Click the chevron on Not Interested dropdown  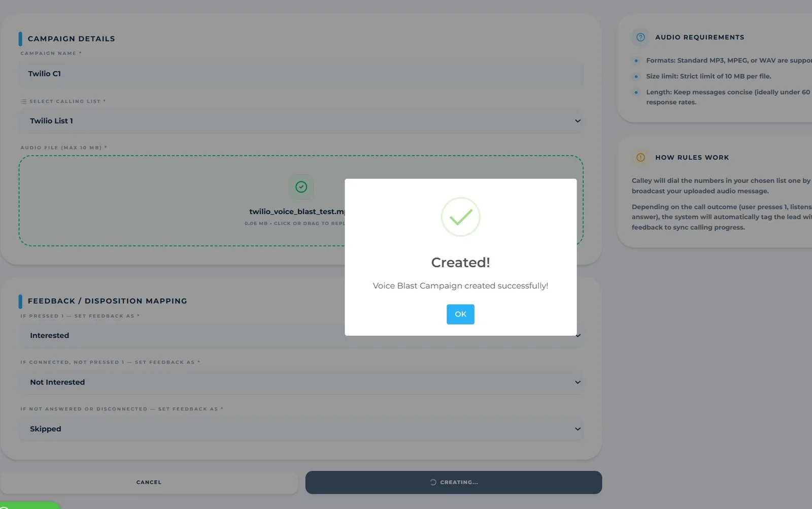point(578,382)
